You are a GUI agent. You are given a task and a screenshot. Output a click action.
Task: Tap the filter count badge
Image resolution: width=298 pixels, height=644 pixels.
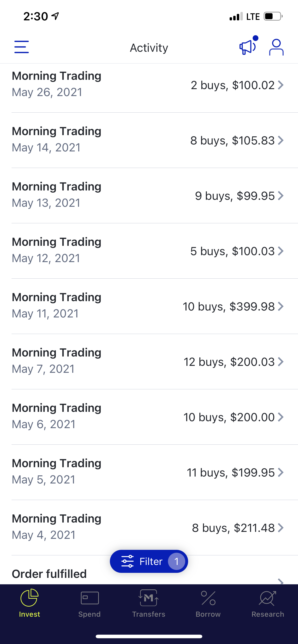coord(176,562)
